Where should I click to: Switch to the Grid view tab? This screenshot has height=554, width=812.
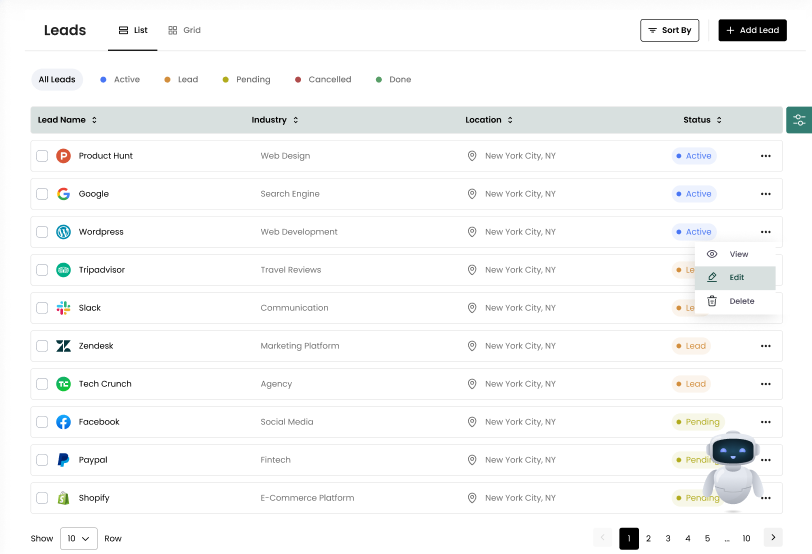point(184,31)
